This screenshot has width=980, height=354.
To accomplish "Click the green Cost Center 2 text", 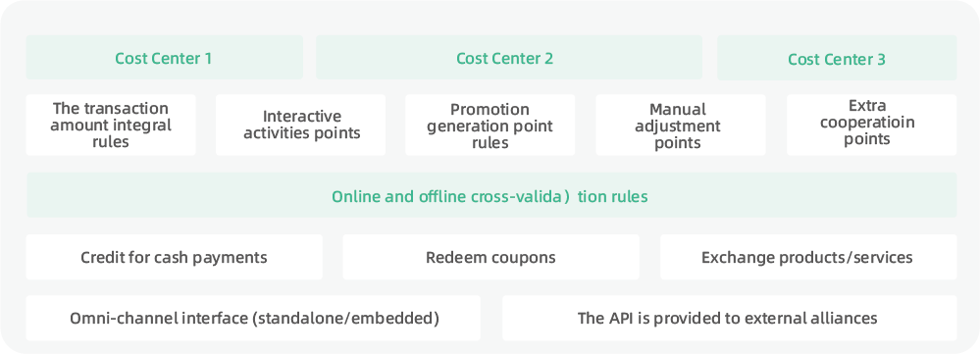I will (504, 59).
